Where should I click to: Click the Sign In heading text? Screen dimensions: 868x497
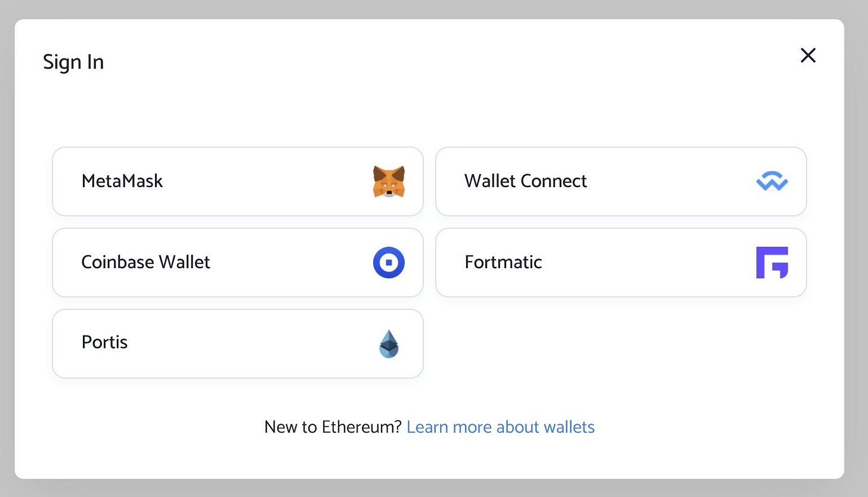73,62
